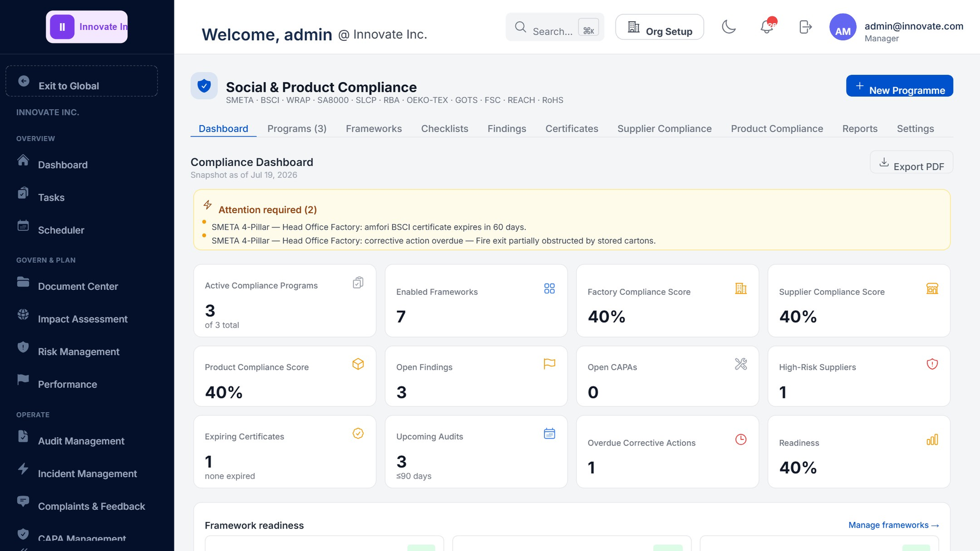Open the Settings tab
This screenshot has width=980, height=551.
click(915, 129)
